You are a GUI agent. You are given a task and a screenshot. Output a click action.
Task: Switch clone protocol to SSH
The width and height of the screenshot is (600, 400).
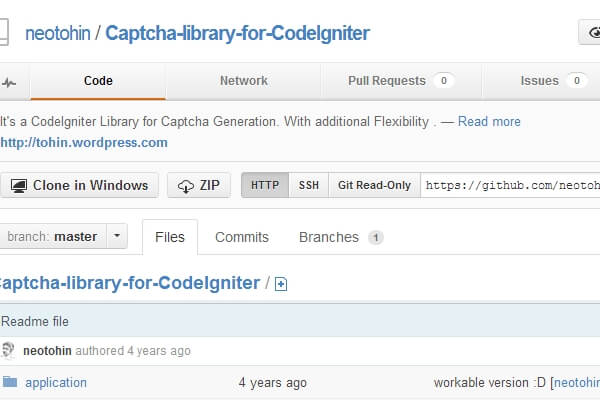pos(309,185)
